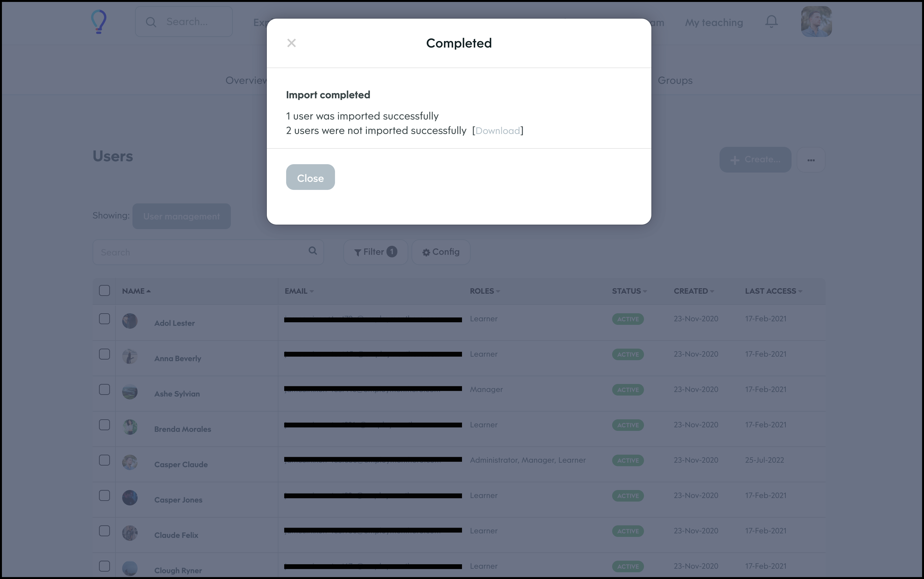Open the user Ashe Sylvian
Screen dimensions: 924x579
click(x=177, y=394)
